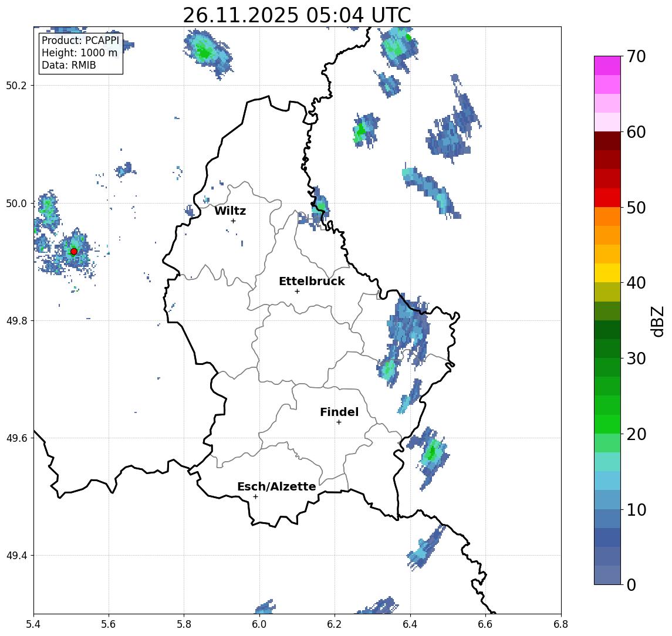The height and width of the screenshot is (636, 672).
Task: Click the 50.2 latitude tick label
Action: coord(16,85)
